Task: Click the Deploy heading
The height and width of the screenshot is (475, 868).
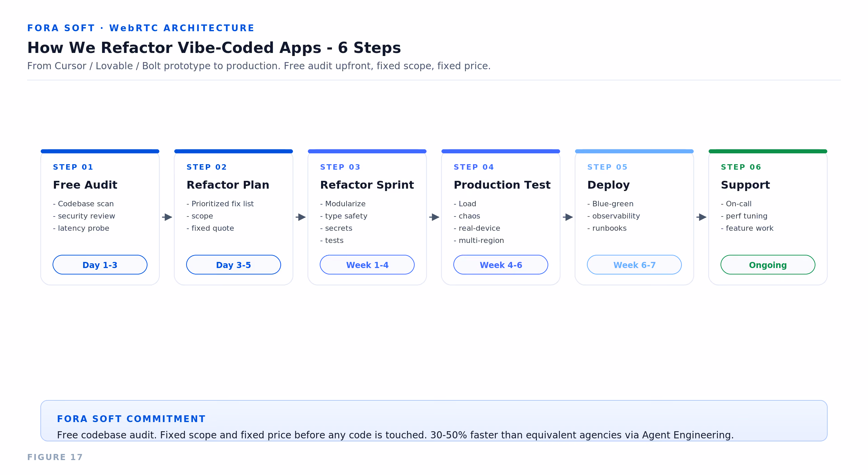Action: tap(609, 185)
